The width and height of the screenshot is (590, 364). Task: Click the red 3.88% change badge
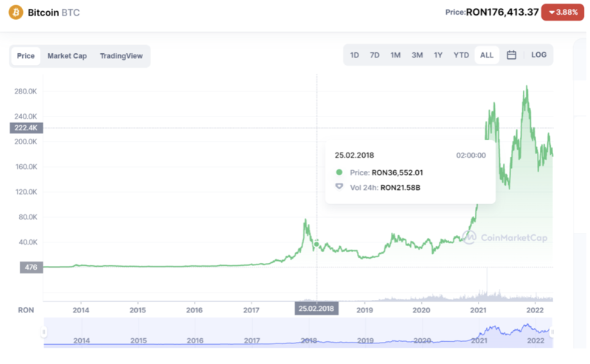point(563,13)
